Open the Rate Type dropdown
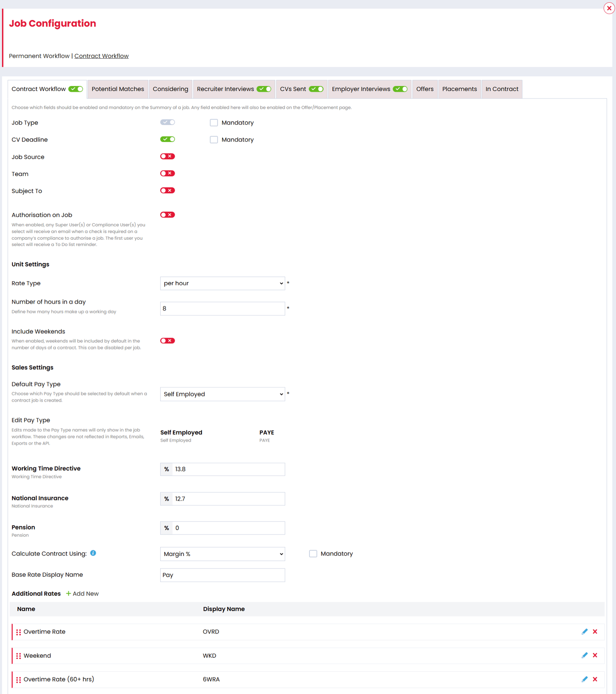 (x=222, y=283)
